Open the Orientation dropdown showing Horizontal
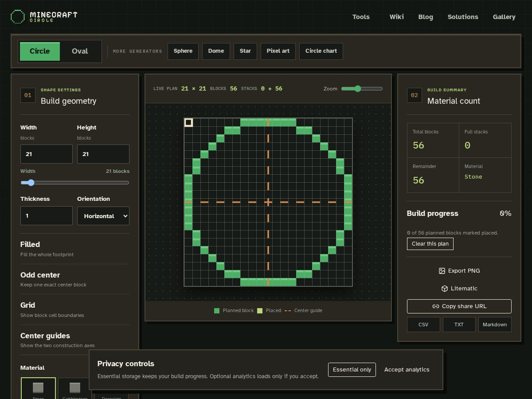The height and width of the screenshot is (399, 532). 103,216
